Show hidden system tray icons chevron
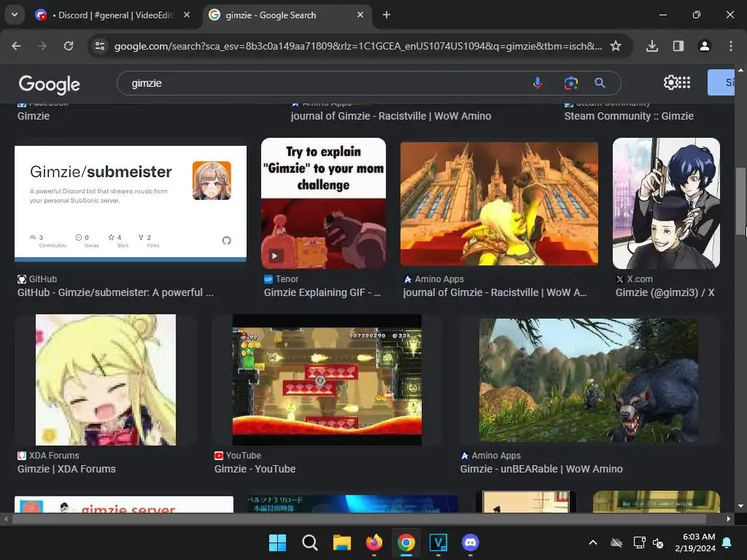This screenshot has height=560, width=747. tap(593, 542)
